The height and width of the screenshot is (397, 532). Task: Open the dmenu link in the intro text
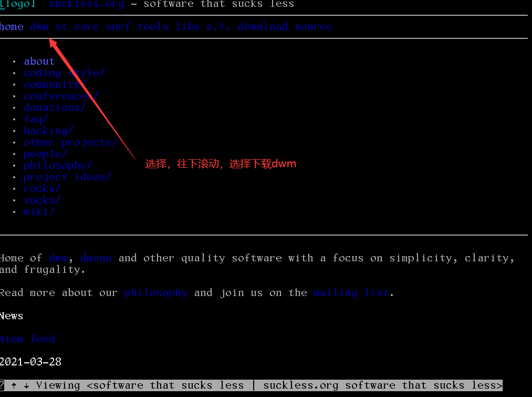[x=96, y=258]
